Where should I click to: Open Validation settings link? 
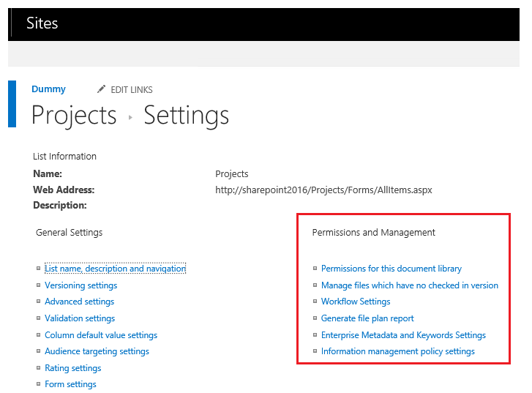click(x=80, y=318)
